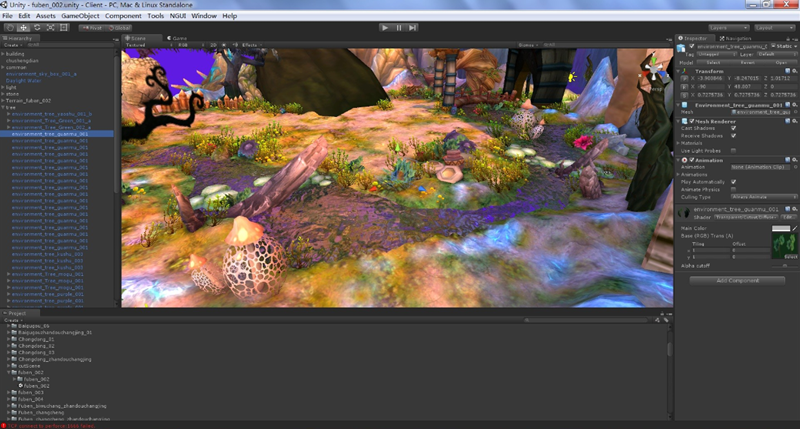Toggle the Play Automatically checkbox
Image resolution: width=800 pixels, height=429 pixels.
click(734, 181)
